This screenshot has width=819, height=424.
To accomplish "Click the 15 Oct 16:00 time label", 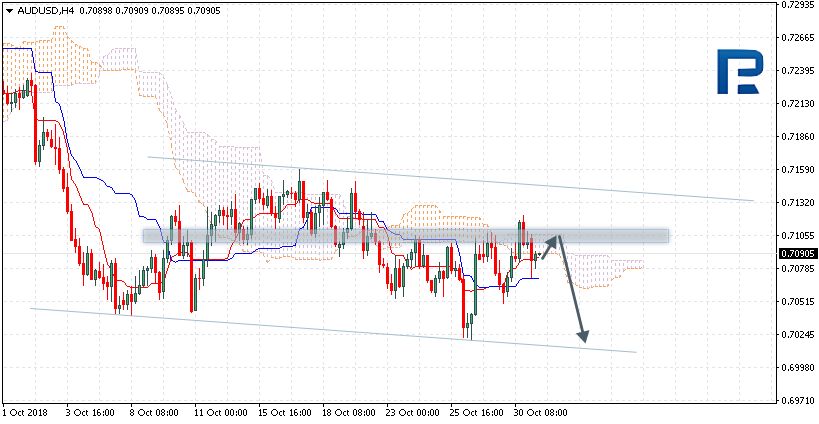I will 284,413.
